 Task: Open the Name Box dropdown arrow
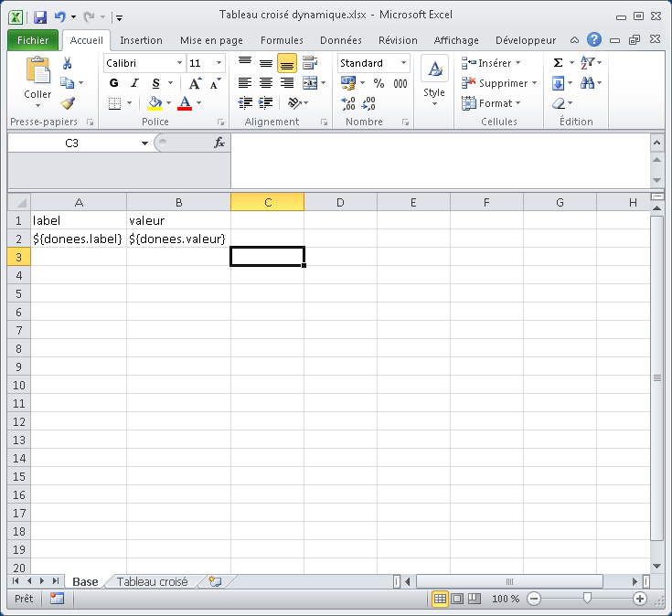coord(144,143)
